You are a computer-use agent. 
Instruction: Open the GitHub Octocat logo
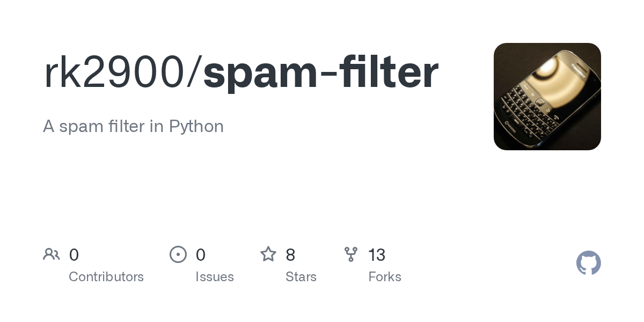pos(589,263)
